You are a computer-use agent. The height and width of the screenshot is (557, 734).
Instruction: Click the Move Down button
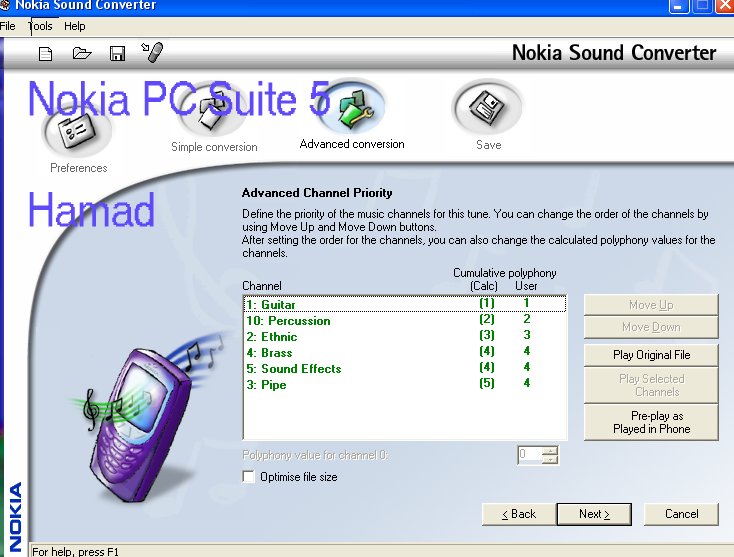pyautogui.click(x=651, y=327)
